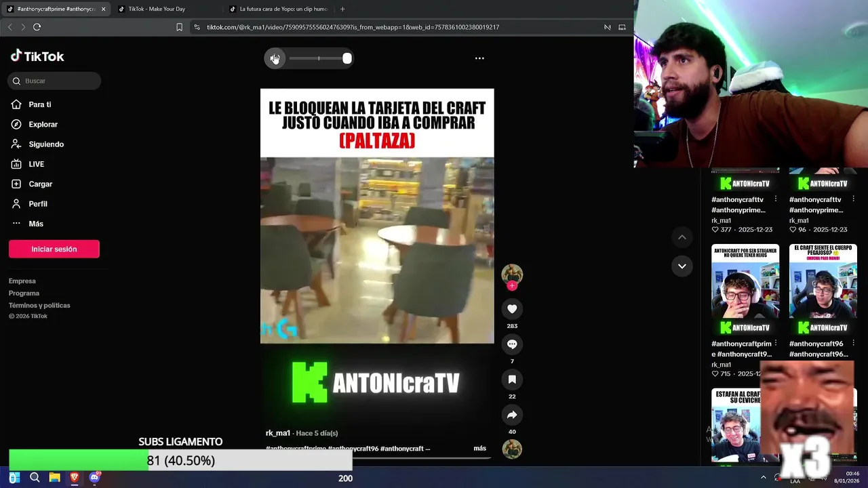The image size is (868, 488).
Task: Open options for 377-likes video card
Action: tap(775, 199)
